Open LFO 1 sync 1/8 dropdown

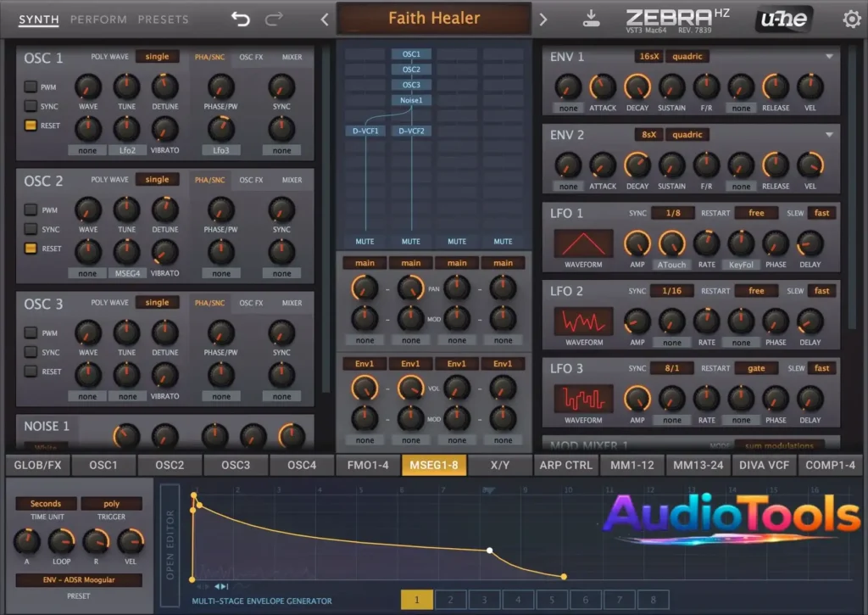672,213
